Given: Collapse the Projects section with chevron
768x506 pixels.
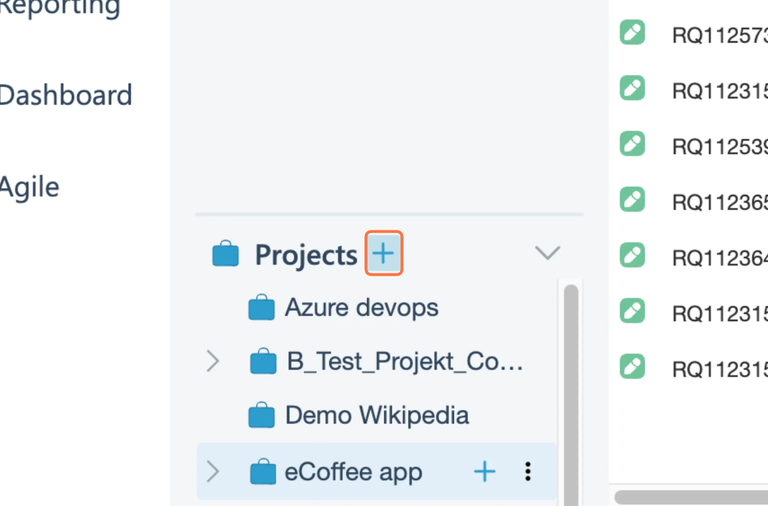Looking at the screenshot, I should point(547,254).
